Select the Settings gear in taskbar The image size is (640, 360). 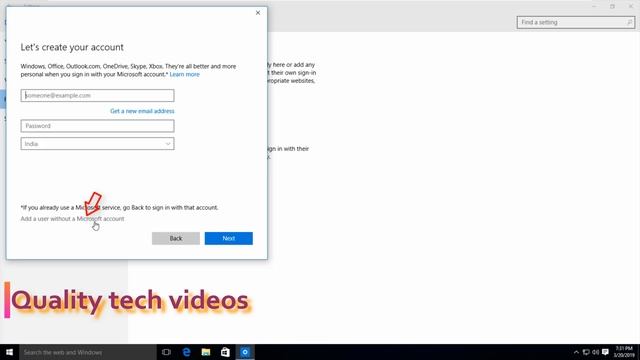(x=245, y=352)
